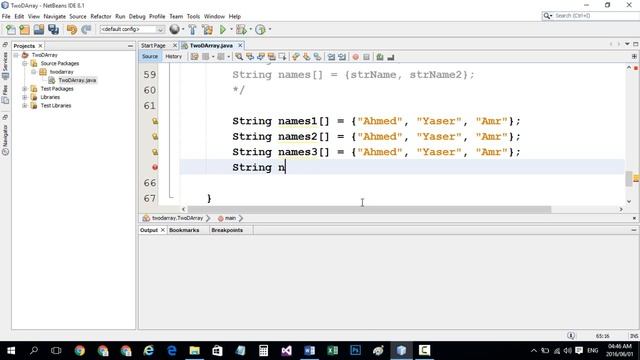Run the project with green play icon
640x360 pixels.
point(223,29)
